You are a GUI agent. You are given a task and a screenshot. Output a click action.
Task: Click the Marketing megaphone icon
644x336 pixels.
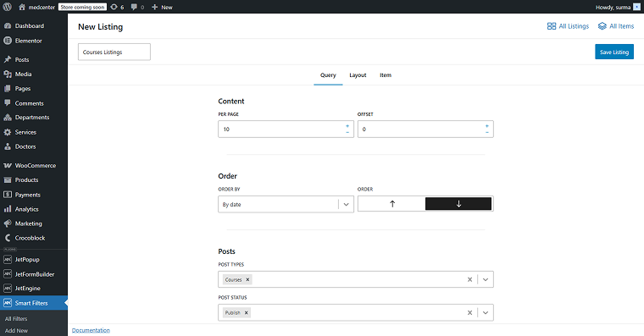pyautogui.click(x=8, y=223)
